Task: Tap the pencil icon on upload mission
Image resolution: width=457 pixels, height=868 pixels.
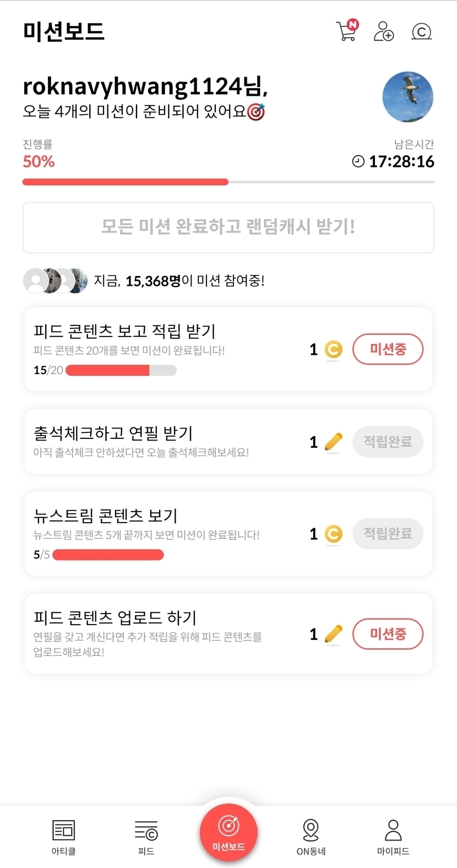Action: tap(333, 634)
